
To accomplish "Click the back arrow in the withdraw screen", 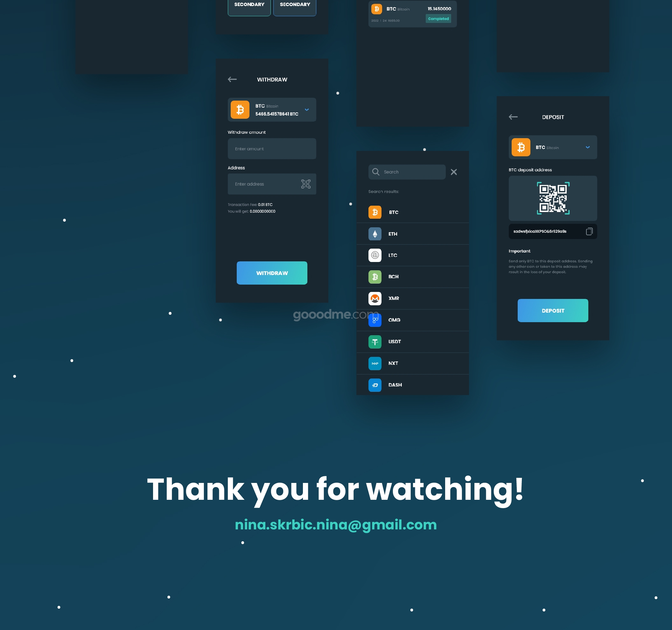I will pyautogui.click(x=232, y=79).
